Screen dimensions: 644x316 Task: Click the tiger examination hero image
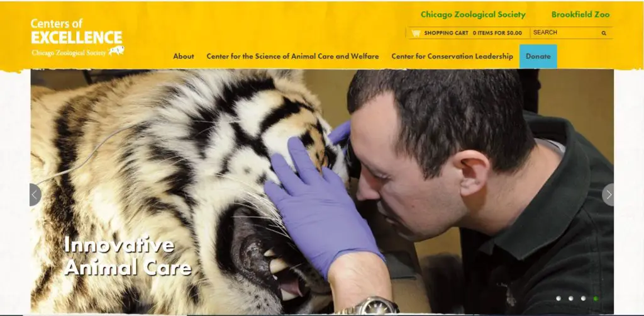tap(322, 191)
